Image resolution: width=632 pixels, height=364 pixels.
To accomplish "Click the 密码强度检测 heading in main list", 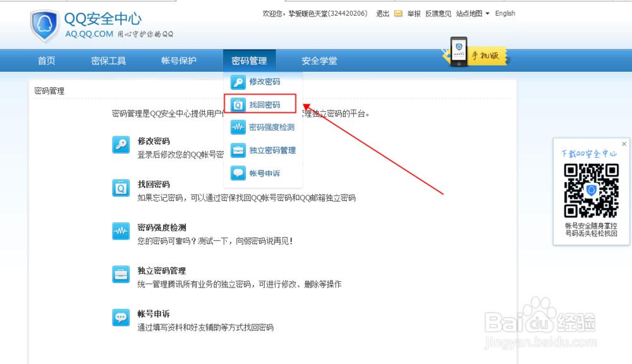I will [162, 227].
